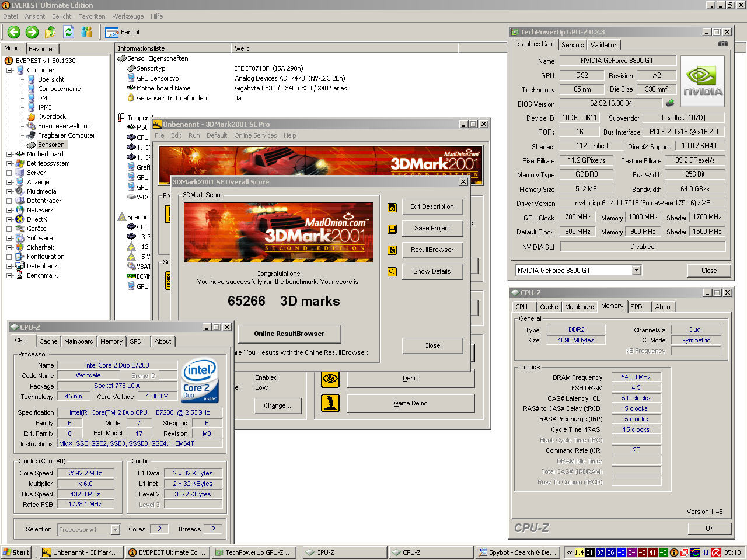Screen dimensions: 747x560
Task: Click OK in the CPU-Z Timings window
Action: pyautogui.click(x=710, y=528)
